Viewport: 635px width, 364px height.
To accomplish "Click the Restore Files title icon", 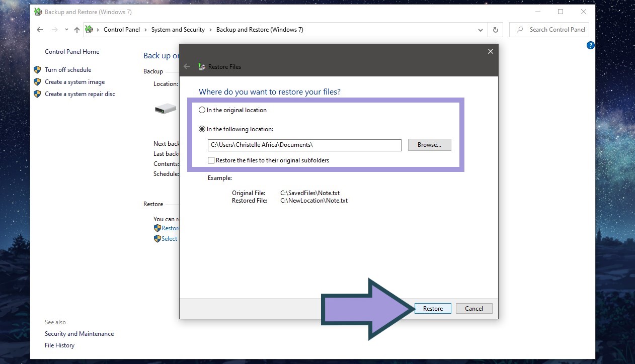I will [x=202, y=66].
